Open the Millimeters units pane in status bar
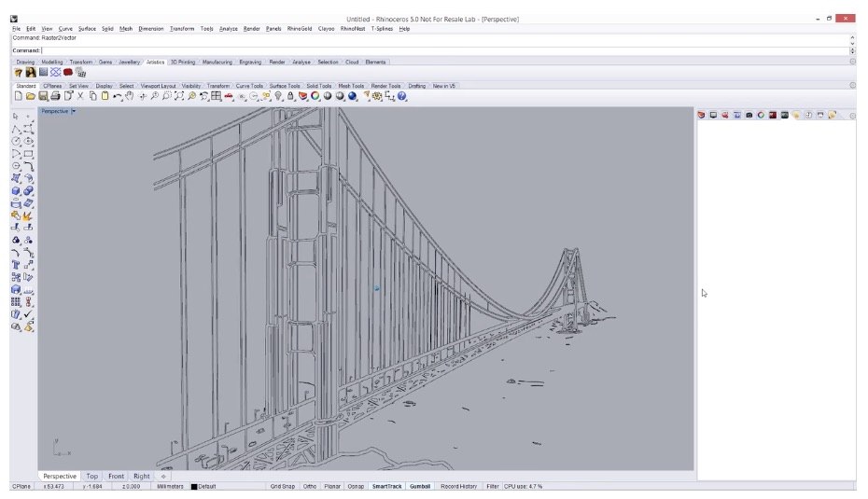This screenshot has height=499, width=868. click(x=170, y=487)
